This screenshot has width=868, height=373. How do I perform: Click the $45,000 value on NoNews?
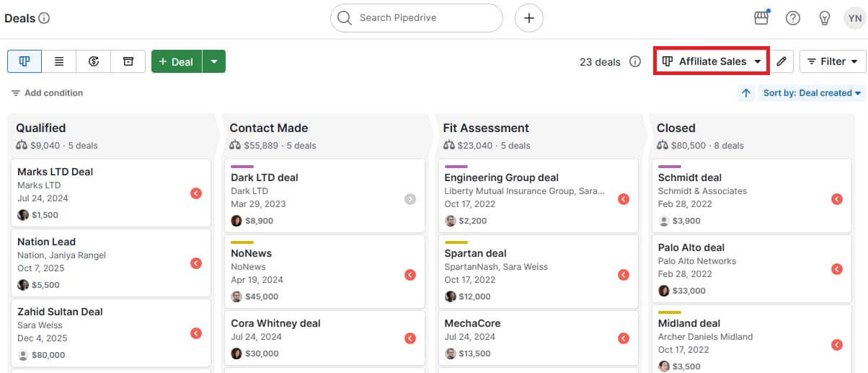pos(262,297)
